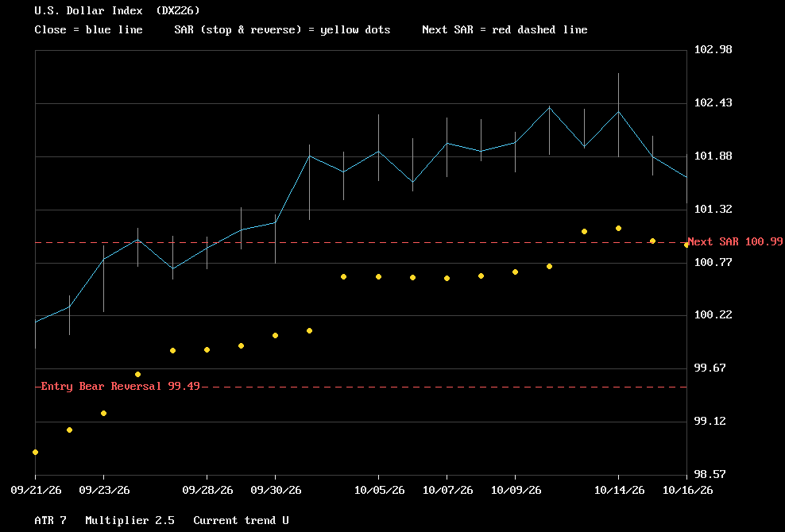Click the 09/28/26 date label

[x=207, y=491]
